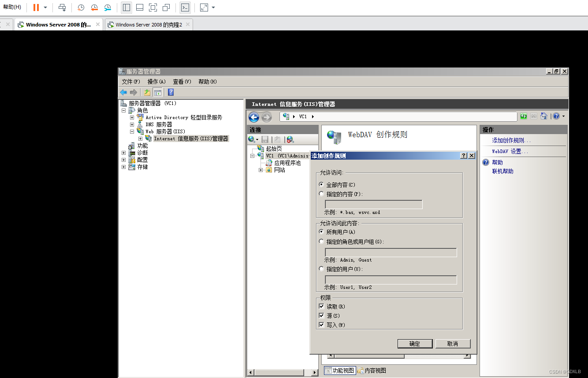Revert the VM to its previous snapshot

94,7
